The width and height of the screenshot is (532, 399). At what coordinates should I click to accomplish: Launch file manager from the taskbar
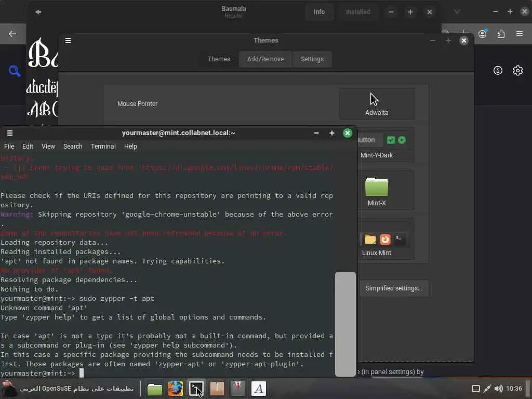155,389
